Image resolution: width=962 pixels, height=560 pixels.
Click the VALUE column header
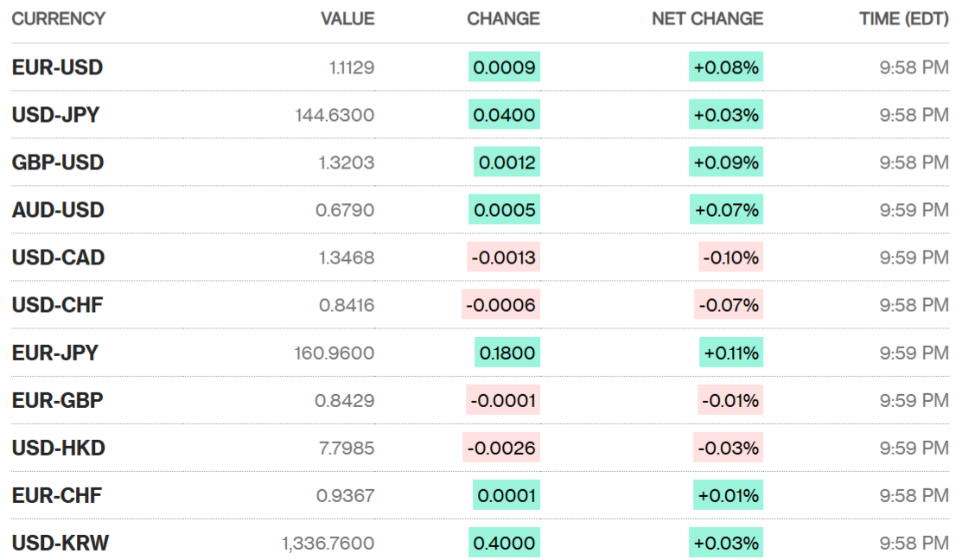[347, 18]
